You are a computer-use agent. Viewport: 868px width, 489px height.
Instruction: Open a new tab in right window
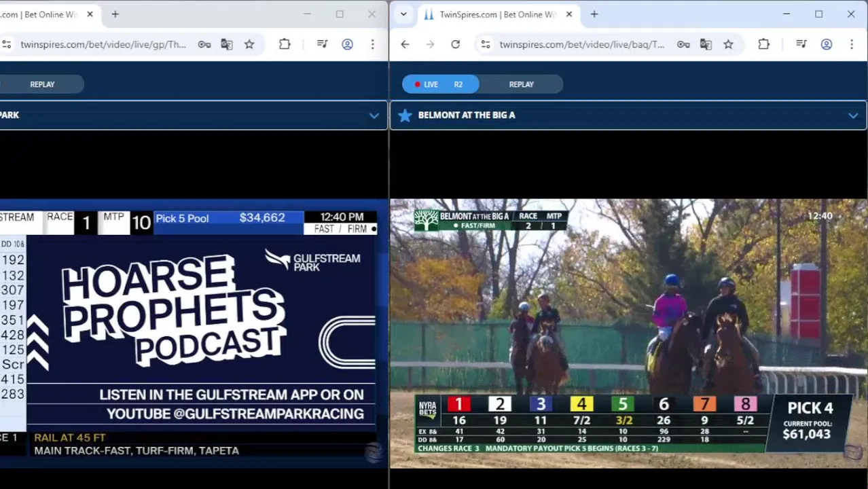tap(594, 14)
